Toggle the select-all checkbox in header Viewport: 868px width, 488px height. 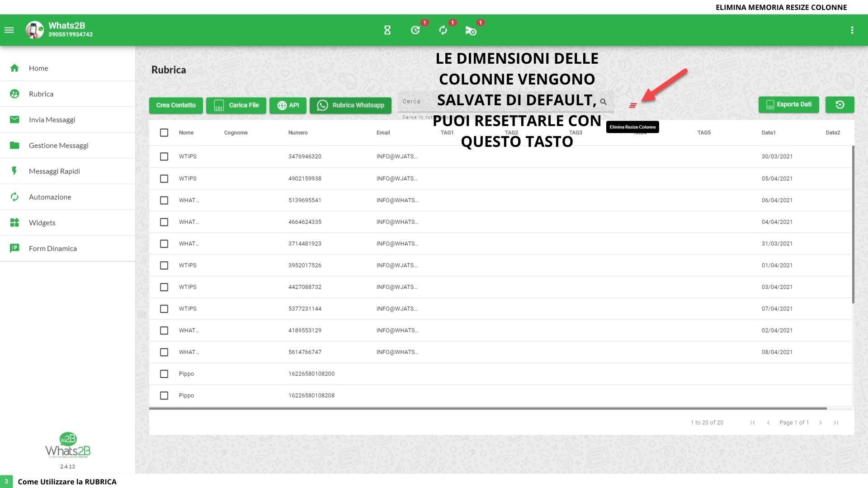tap(164, 132)
